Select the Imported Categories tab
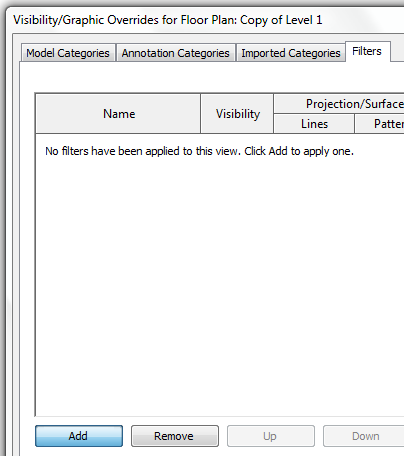 (x=291, y=53)
